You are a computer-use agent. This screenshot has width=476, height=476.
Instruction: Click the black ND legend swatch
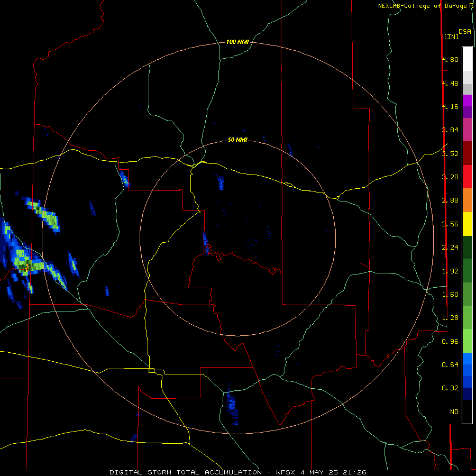pyautogui.click(x=467, y=411)
